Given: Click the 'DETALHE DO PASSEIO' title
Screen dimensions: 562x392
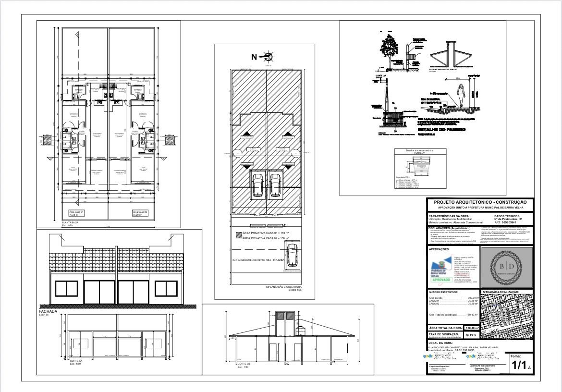Looking at the screenshot, I should 441,129.
